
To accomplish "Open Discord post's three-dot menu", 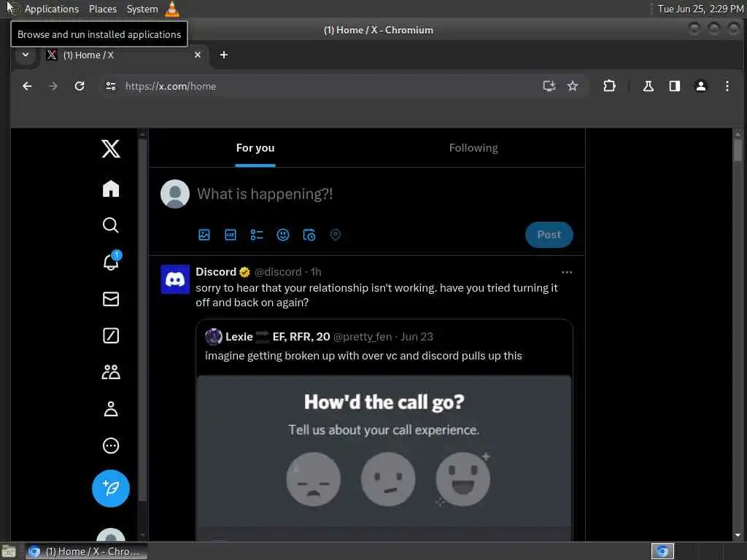I will point(566,273).
